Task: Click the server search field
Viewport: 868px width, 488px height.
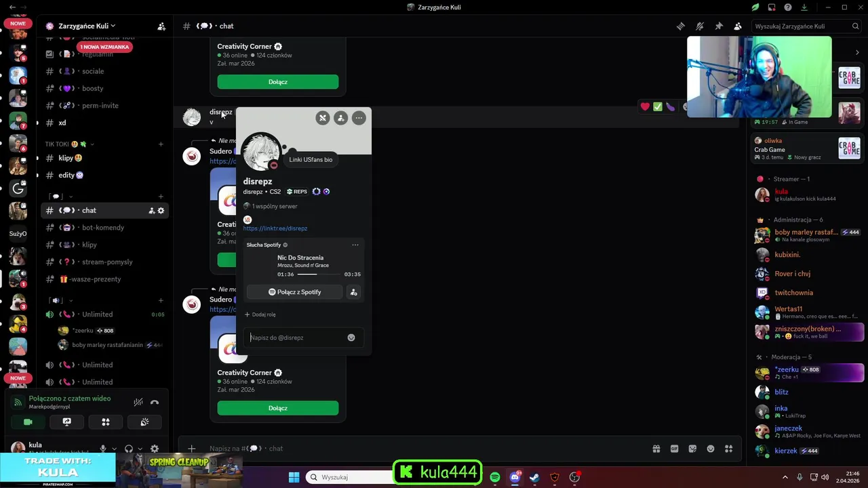Action: (x=806, y=26)
